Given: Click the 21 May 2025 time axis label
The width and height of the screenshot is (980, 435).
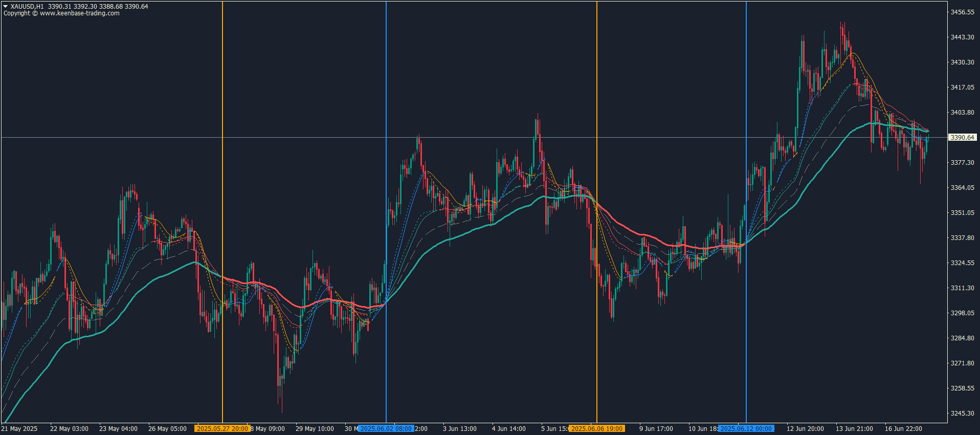Looking at the screenshot, I should [19, 429].
